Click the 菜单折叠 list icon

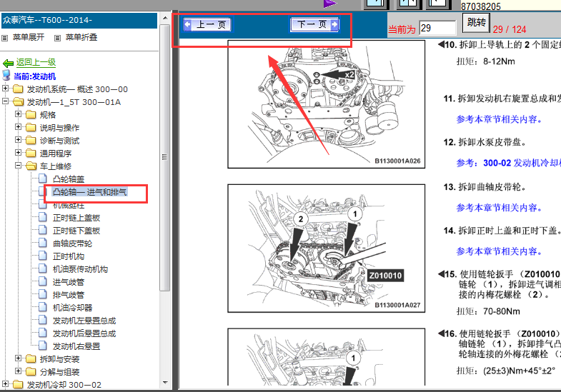tap(57, 38)
